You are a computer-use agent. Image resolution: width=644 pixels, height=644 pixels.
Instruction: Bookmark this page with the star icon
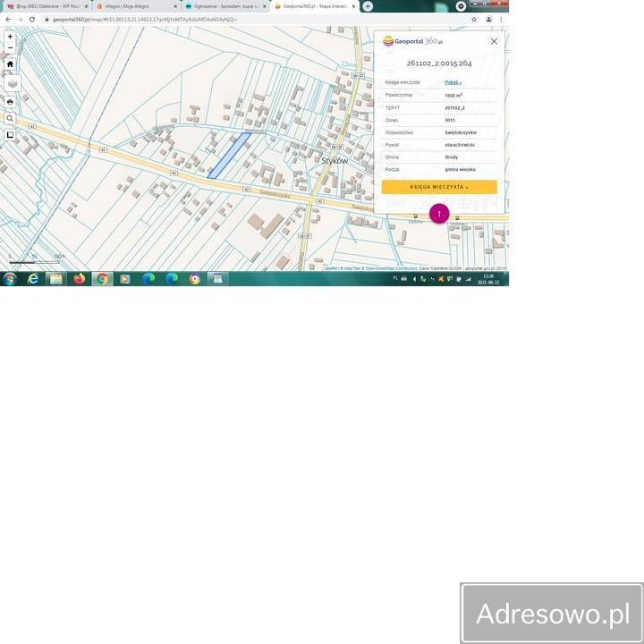point(474,20)
